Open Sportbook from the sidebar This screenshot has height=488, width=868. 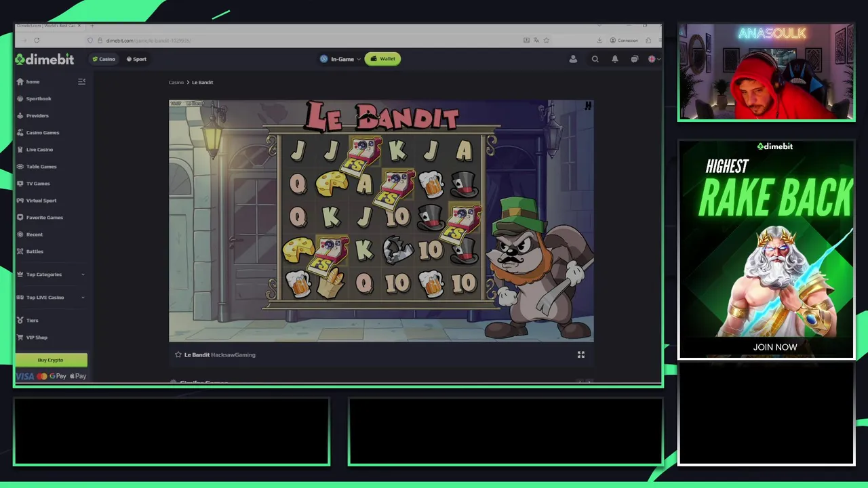coord(35,98)
